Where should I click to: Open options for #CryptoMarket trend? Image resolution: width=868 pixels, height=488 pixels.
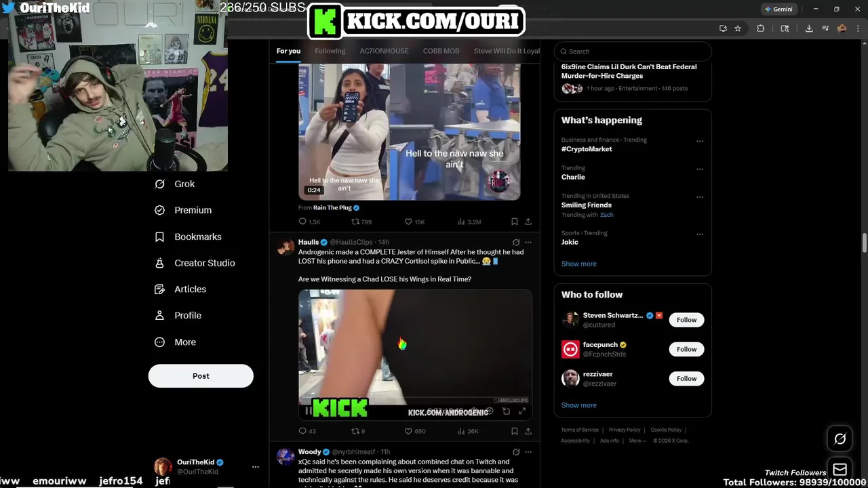click(700, 141)
